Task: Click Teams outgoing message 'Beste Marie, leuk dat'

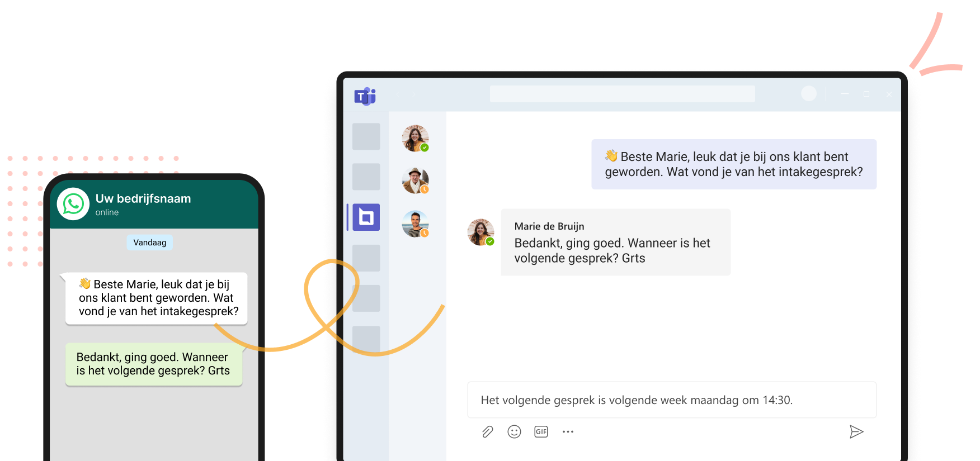Action: click(x=734, y=164)
